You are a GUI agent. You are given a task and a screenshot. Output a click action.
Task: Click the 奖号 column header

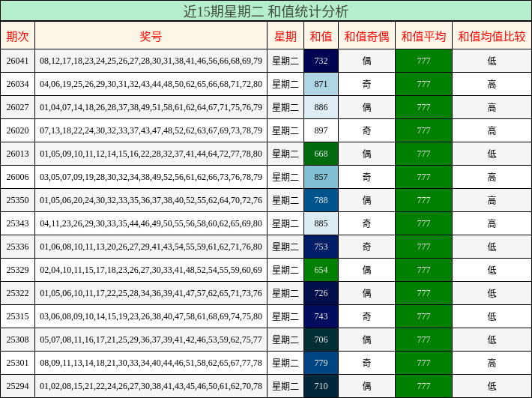[151, 36]
